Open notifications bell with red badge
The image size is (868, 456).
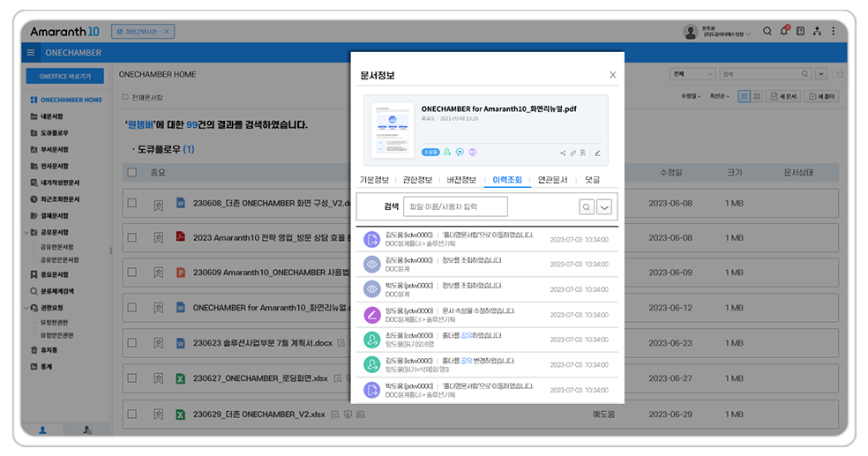coord(784,31)
